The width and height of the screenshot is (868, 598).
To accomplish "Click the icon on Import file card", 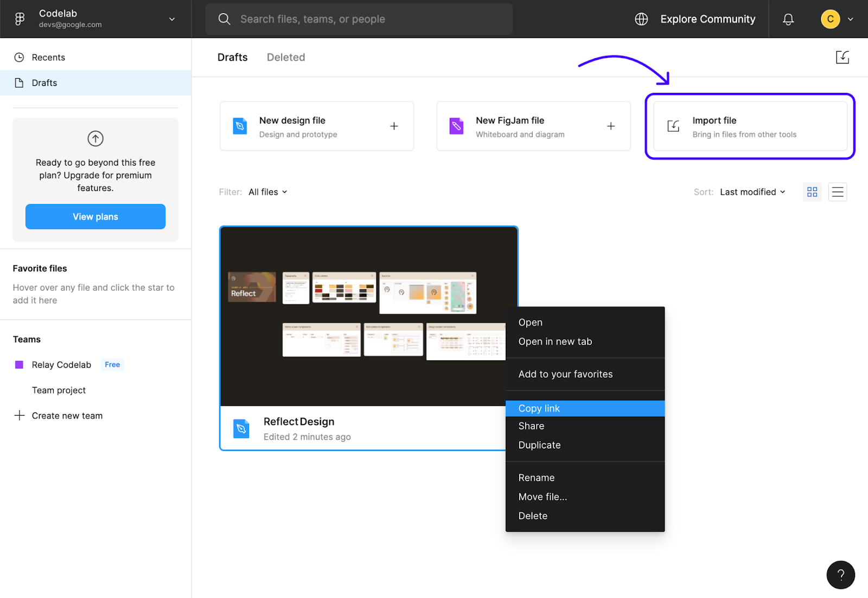I will point(673,126).
